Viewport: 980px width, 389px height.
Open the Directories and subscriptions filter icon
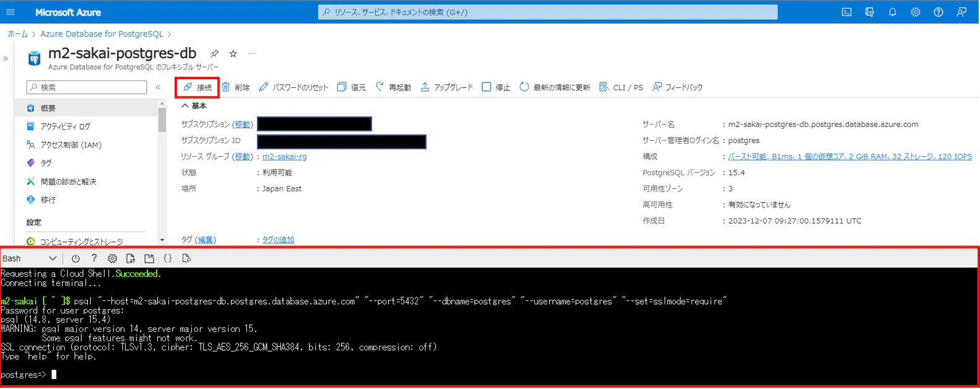pyautogui.click(x=869, y=12)
